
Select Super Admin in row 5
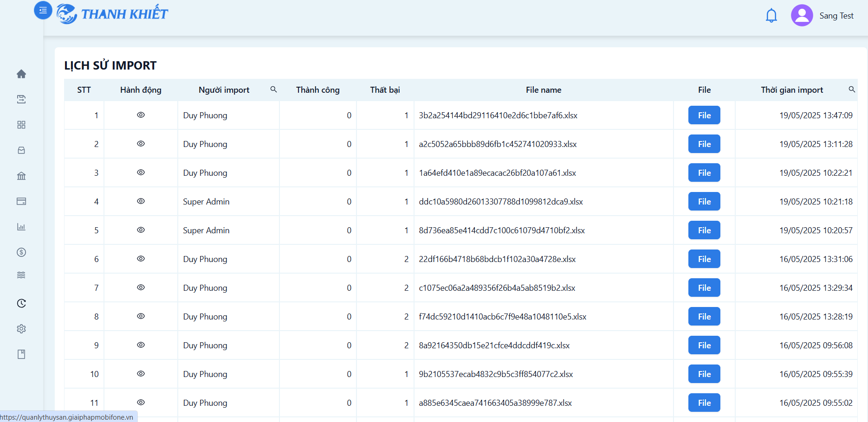pyautogui.click(x=206, y=230)
